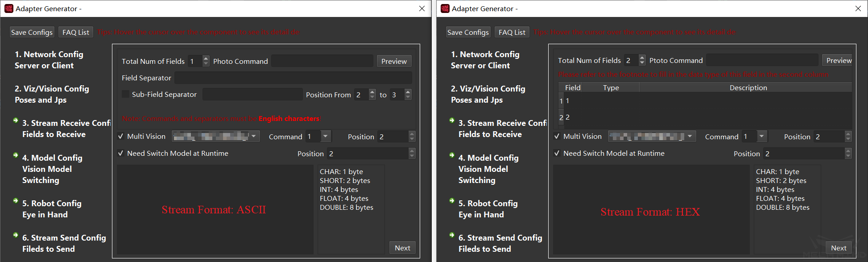Viewport: 868px width, 262px height.
Task: Click Save Configs in right window
Action: pos(468,32)
